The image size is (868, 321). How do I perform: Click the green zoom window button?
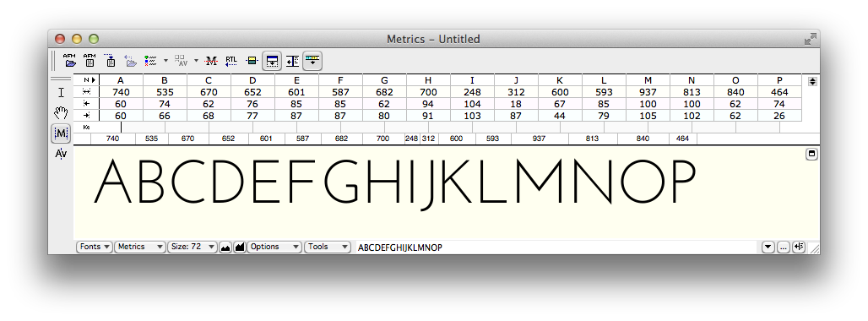94,39
